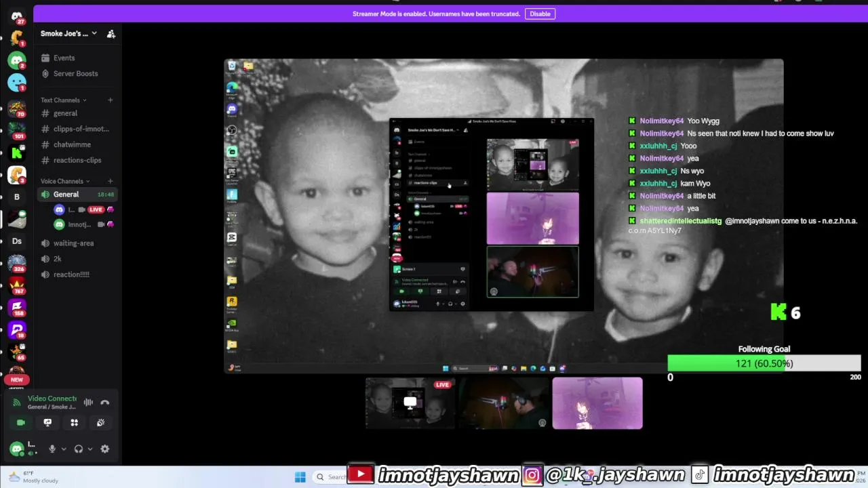Image resolution: width=868 pixels, height=488 pixels.
Task: Join the waiting-area voice channel
Action: tap(77, 243)
